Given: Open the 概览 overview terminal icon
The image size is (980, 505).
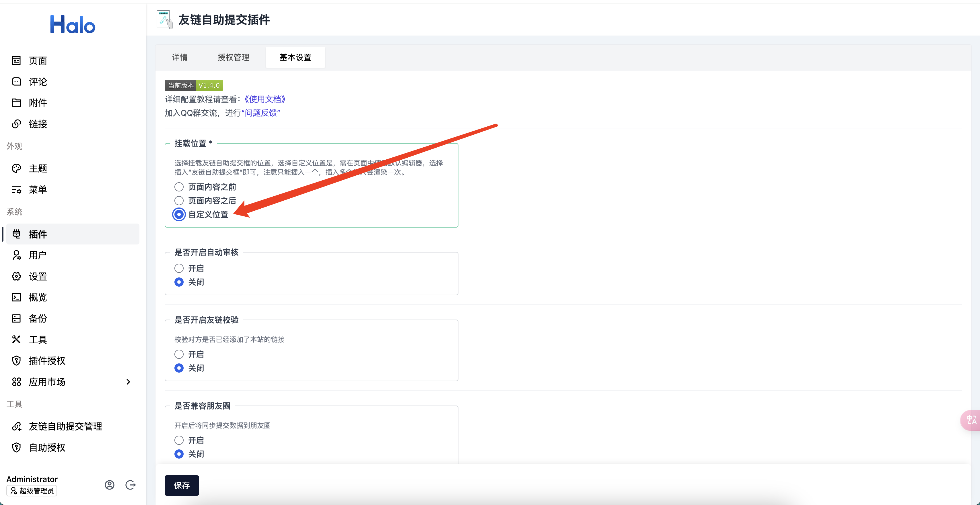Looking at the screenshot, I should (x=16, y=297).
